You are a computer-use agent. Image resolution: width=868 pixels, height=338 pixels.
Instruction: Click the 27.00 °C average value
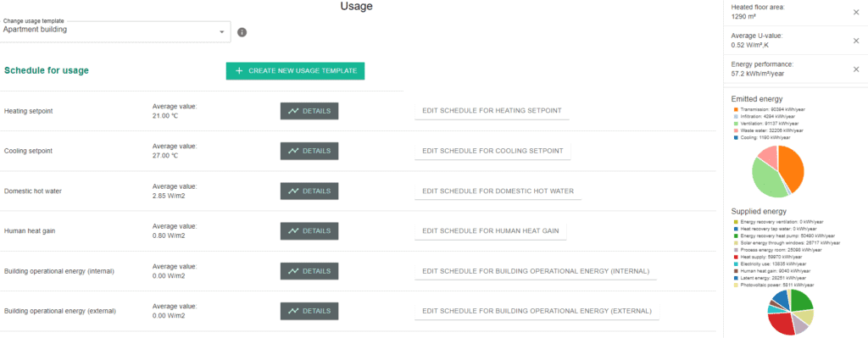165,156
